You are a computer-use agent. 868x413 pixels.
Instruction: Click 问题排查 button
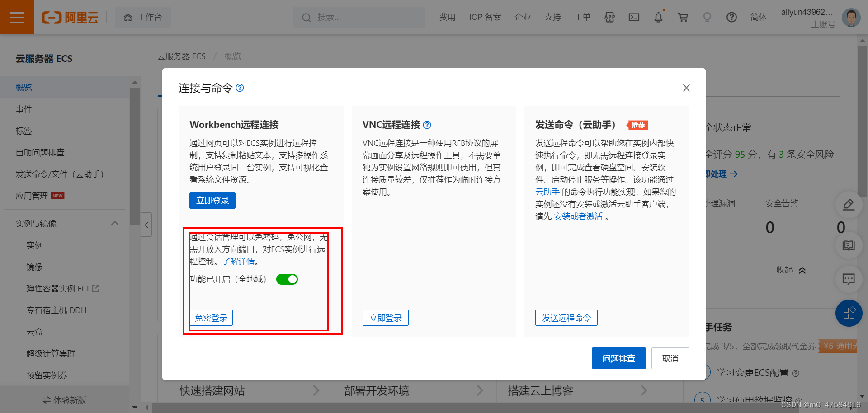coord(619,358)
